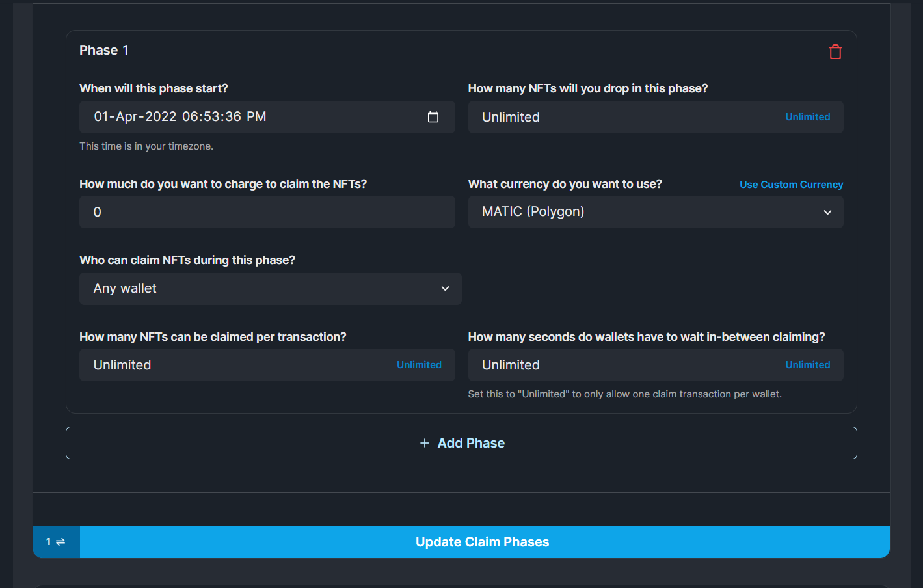The image size is (923, 588).
Task: Click the Phase 1 heading text
Action: click(x=104, y=50)
